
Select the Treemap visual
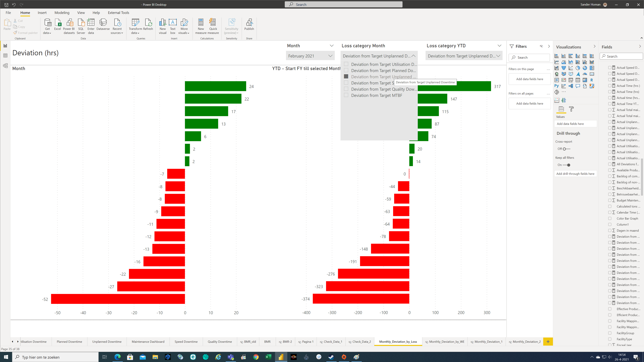(592, 68)
